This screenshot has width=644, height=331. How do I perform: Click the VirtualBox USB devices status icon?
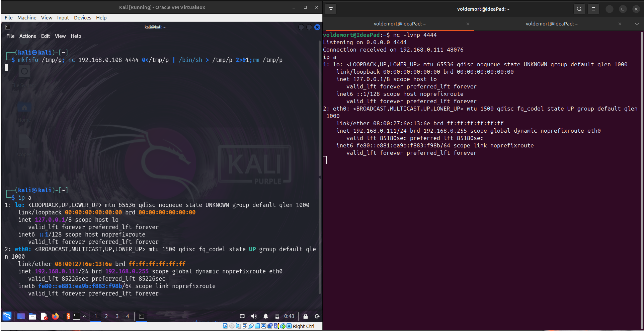click(251, 326)
